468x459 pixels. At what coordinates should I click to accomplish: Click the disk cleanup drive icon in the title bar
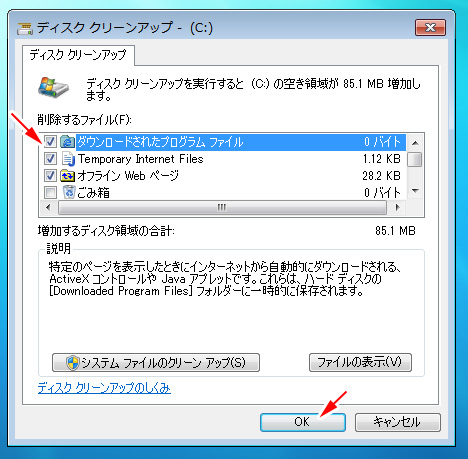[x=25, y=29]
